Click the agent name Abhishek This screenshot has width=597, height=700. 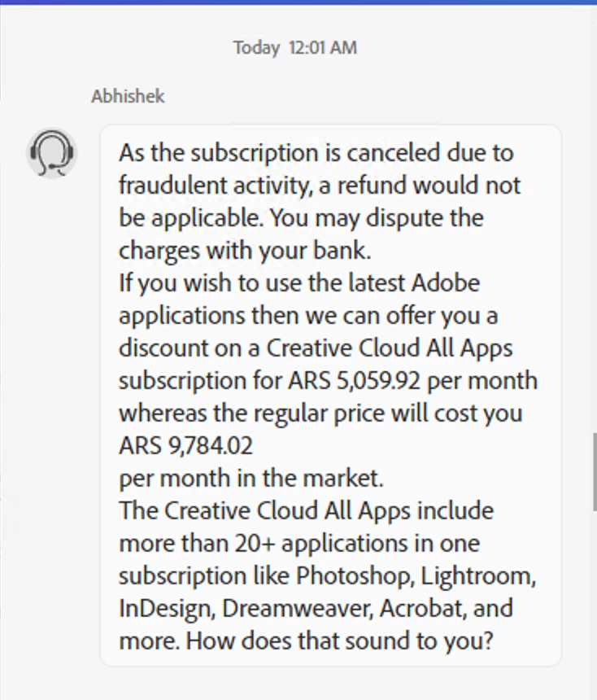[128, 96]
